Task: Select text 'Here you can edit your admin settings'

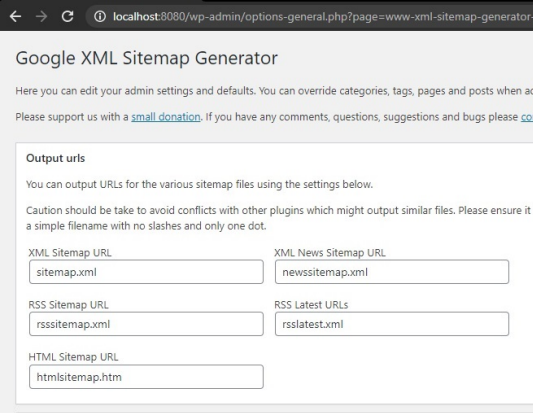Action: coord(115,91)
